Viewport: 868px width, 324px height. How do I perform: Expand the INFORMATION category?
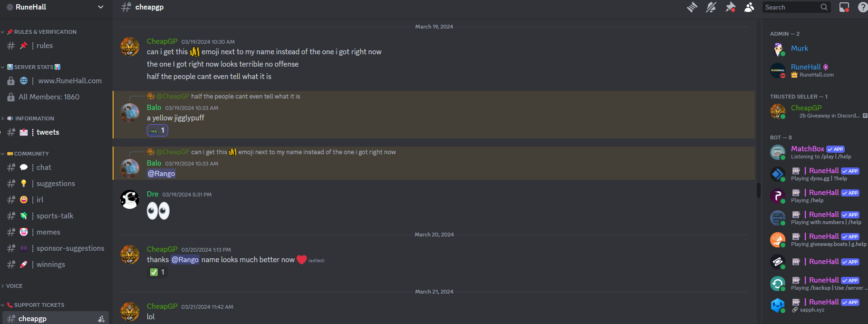coord(34,118)
